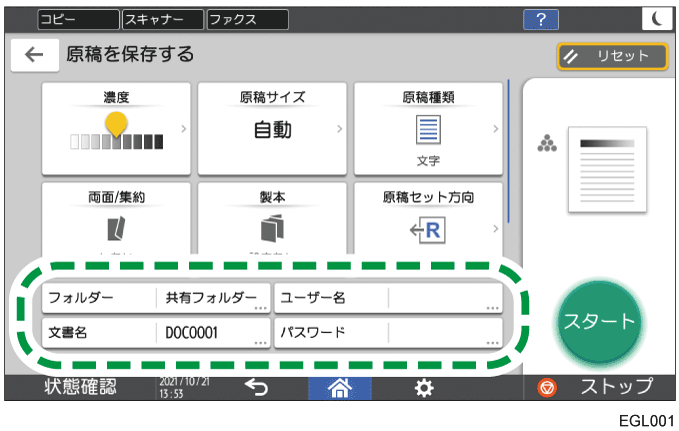Select the 原稿セット方向 orientation icon

428,229
